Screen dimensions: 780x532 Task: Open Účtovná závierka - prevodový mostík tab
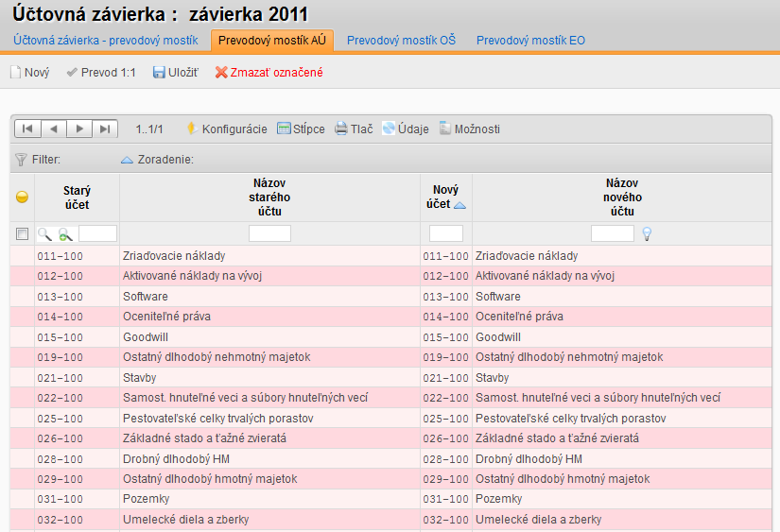click(x=106, y=41)
